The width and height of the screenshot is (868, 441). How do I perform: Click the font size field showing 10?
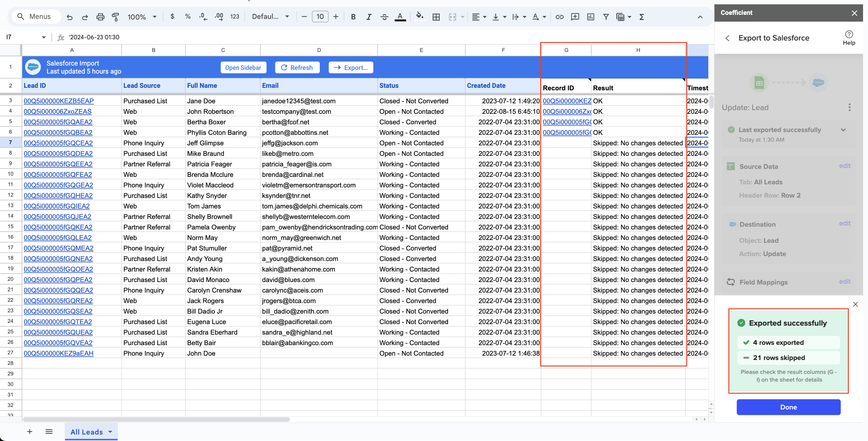[x=320, y=16]
